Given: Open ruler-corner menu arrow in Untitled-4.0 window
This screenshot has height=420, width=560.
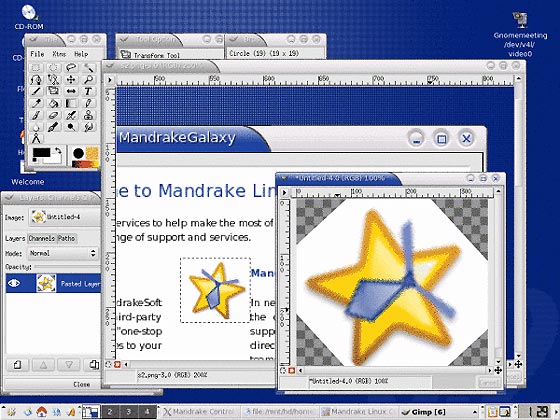Looking at the screenshot, I should click(284, 192).
